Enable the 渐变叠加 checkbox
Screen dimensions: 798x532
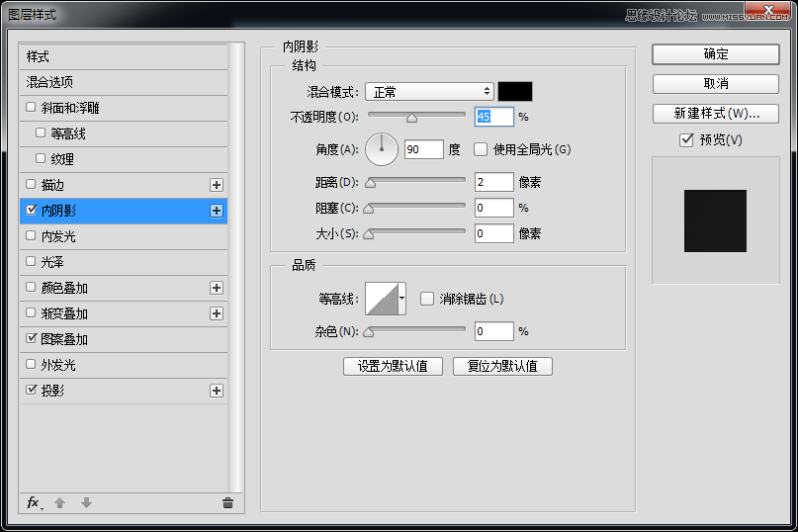(x=31, y=312)
